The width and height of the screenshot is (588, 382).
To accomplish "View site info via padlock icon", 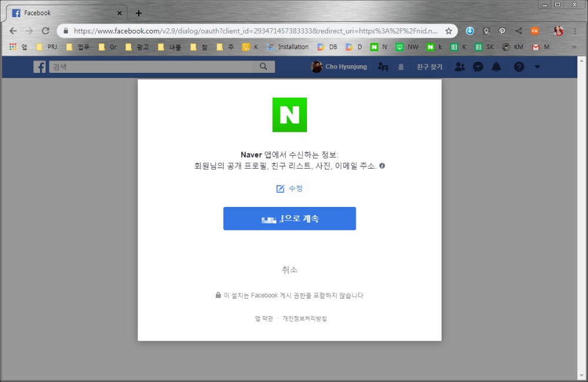I will pyautogui.click(x=66, y=31).
